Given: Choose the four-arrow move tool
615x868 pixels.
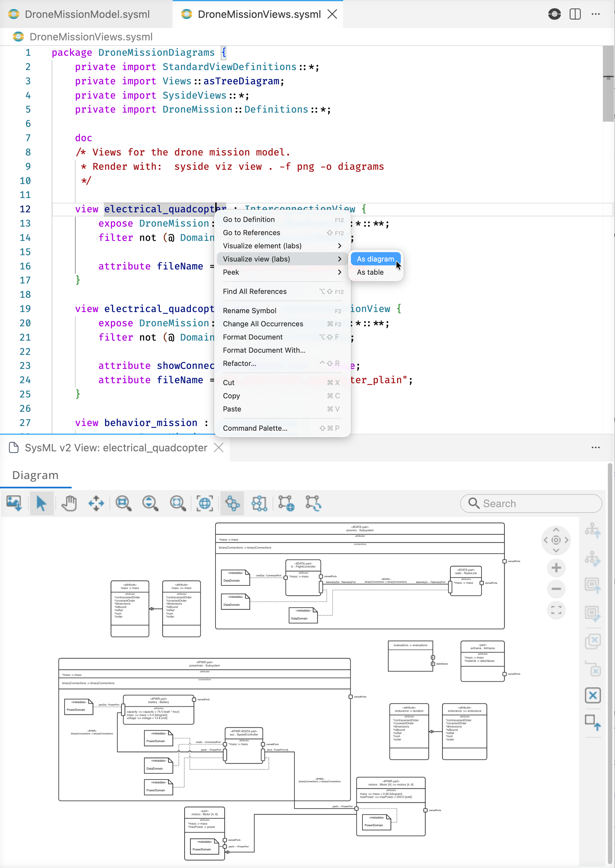Looking at the screenshot, I should [x=96, y=503].
